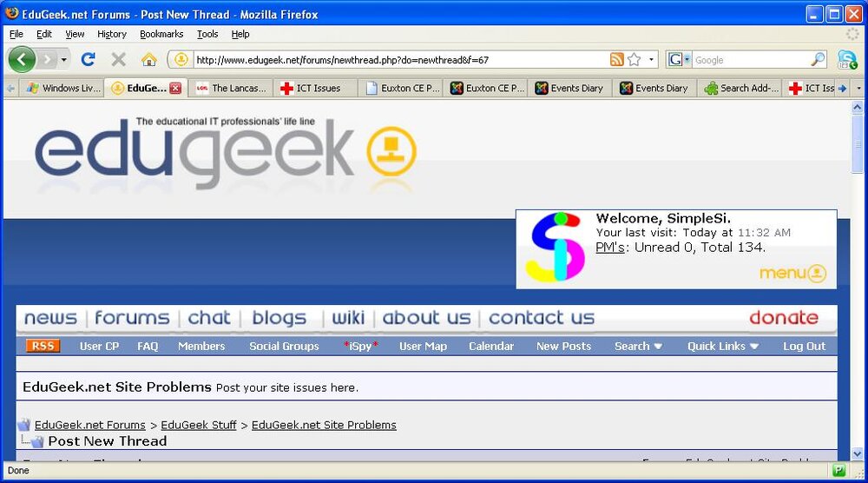Viewport: 868px width, 483px height.
Task: Click the red donate link
Action: click(x=783, y=317)
